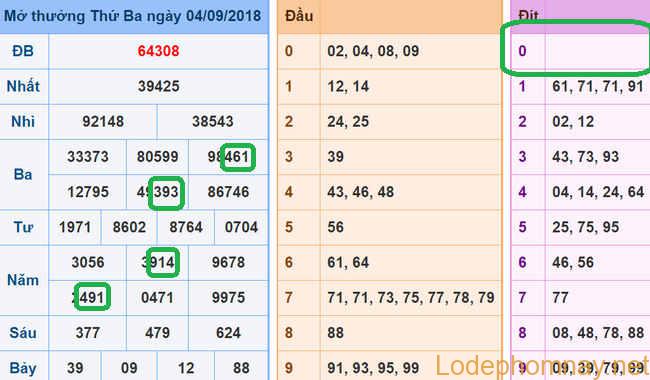Click Đầu row 4 values '43, 46, 48'
Image resolution: width=650 pixels, height=380 pixels.
(x=361, y=192)
